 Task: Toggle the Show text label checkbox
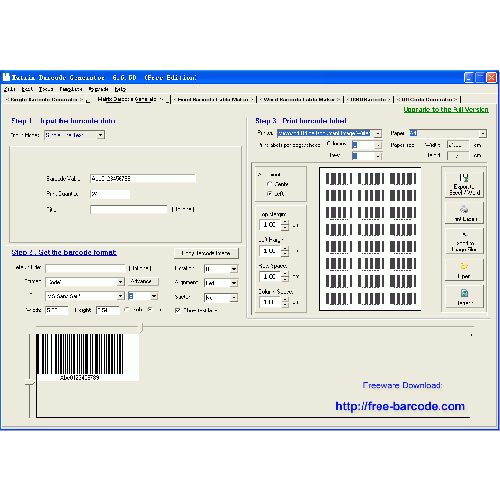[x=178, y=310]
